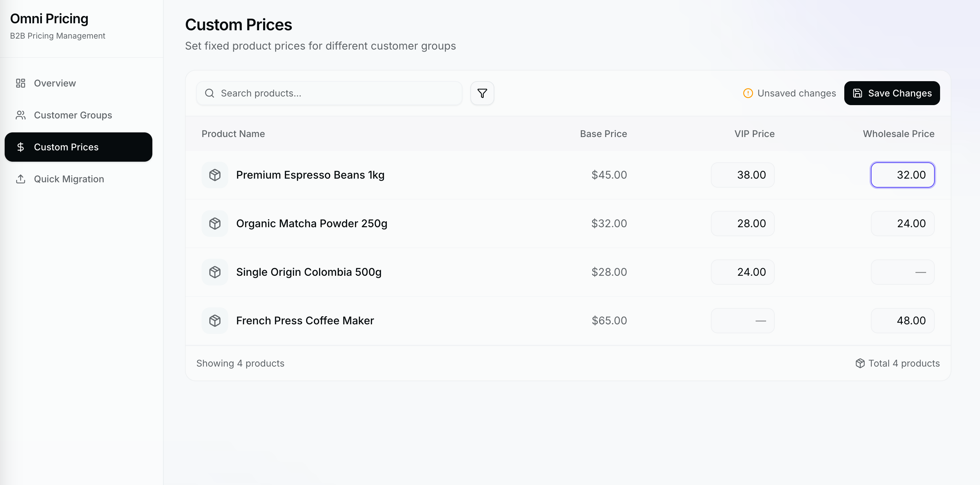Select Custom Prices sidebar item
The height and width of the screenshot is (485, 980).
79,147
